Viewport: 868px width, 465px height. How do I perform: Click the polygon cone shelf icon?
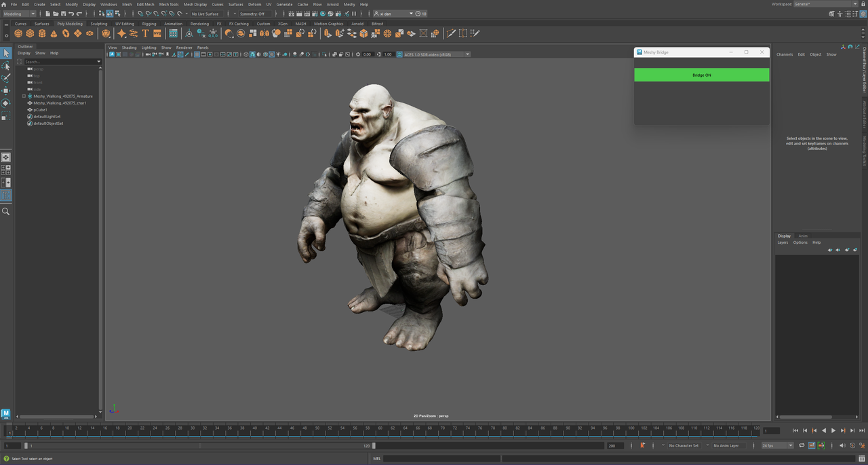(x=54, y=33)
